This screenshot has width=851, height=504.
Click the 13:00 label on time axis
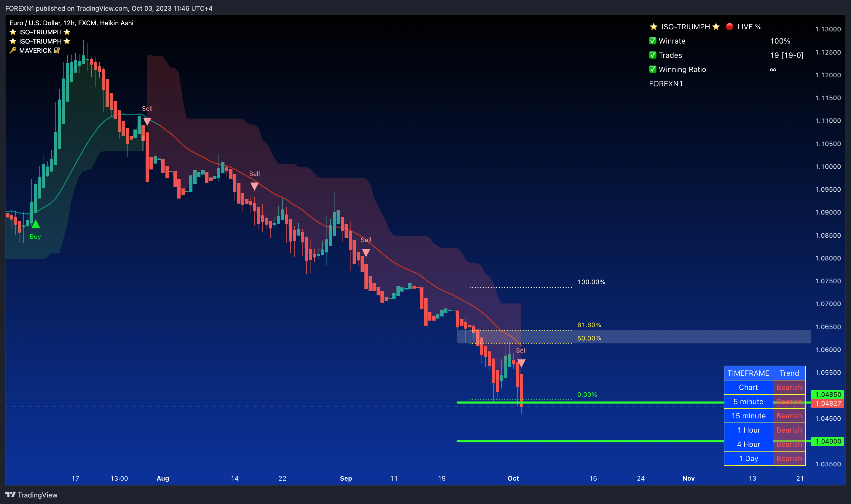point(119,478)
